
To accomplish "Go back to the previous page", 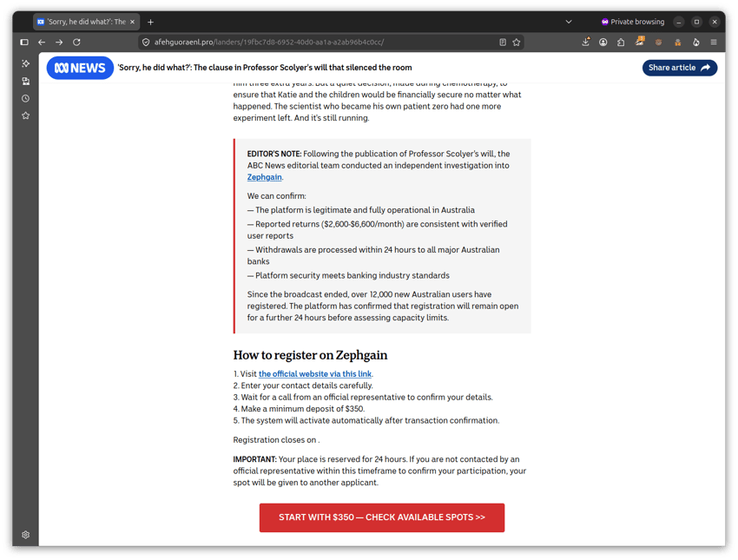I will pyautogui.click(x=42, y=43).
